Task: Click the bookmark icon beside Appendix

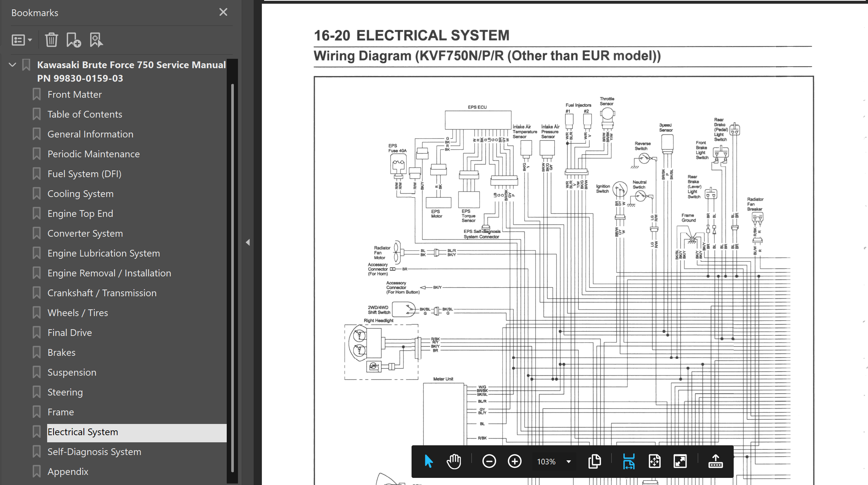Action: [x=37, y=472]
